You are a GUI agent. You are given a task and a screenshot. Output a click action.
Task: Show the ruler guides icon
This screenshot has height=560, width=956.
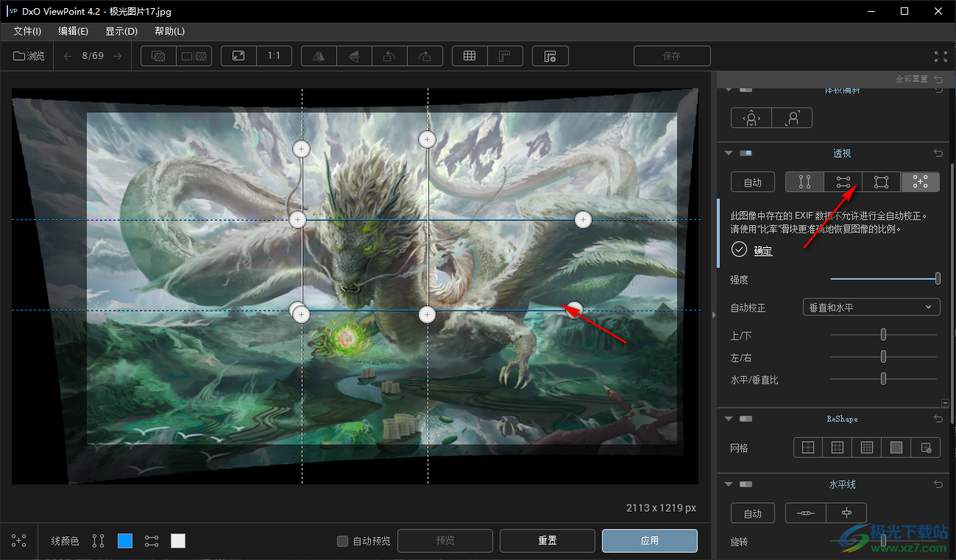tap(505, 56)
